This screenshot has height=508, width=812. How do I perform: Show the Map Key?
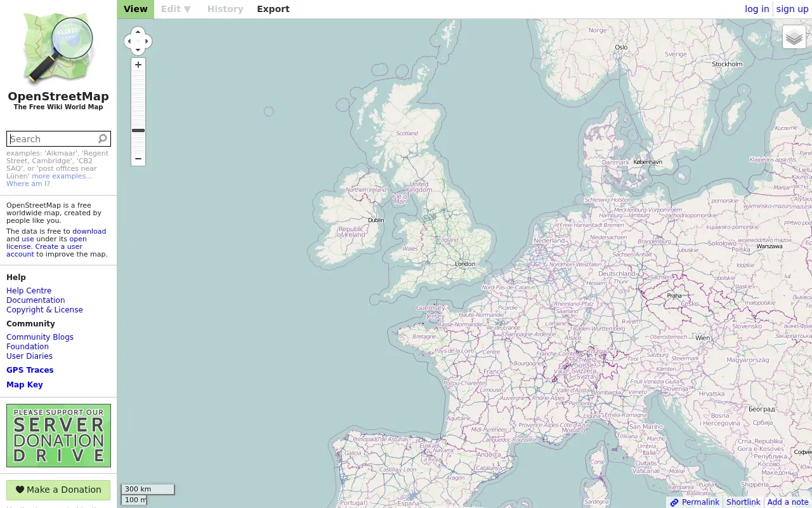[25, 385]
